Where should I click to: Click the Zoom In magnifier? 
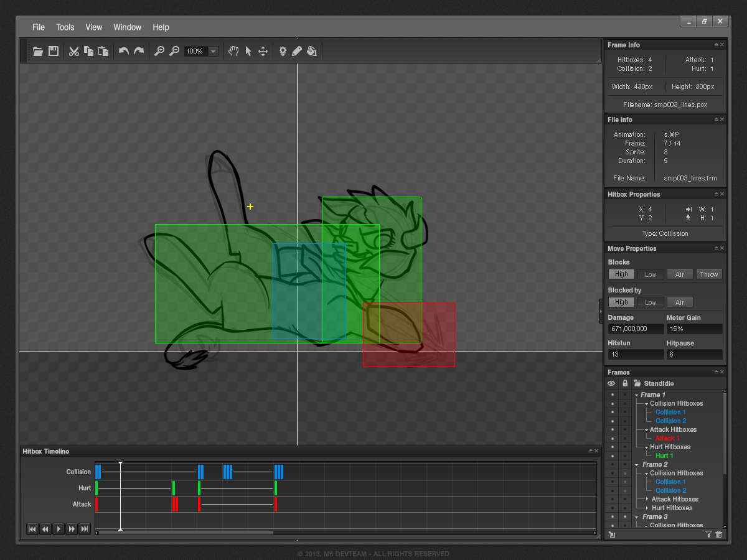pos(159,51)
